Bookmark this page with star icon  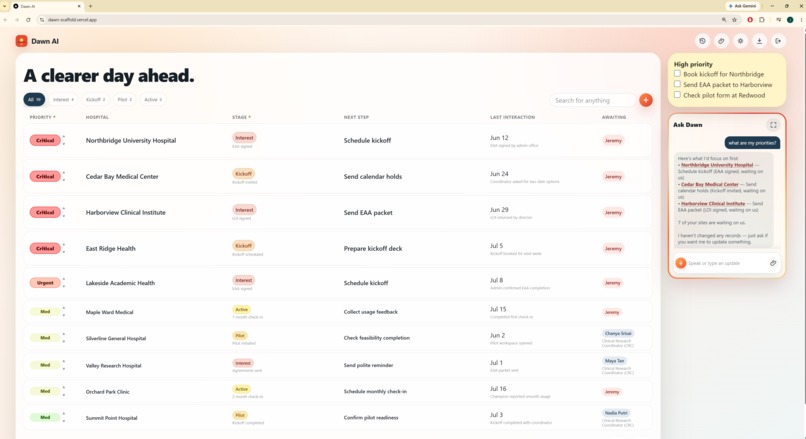click(735, 20)
